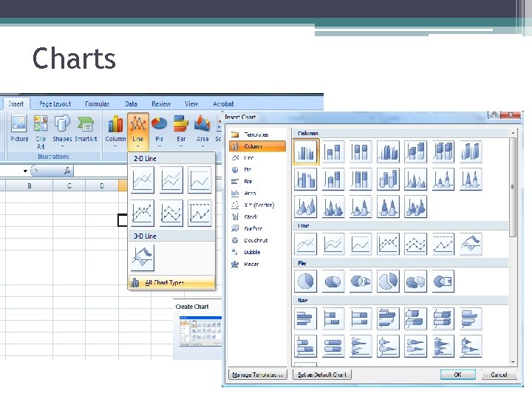Select column B header
The image size is (532, 399).
coord(29,185)
